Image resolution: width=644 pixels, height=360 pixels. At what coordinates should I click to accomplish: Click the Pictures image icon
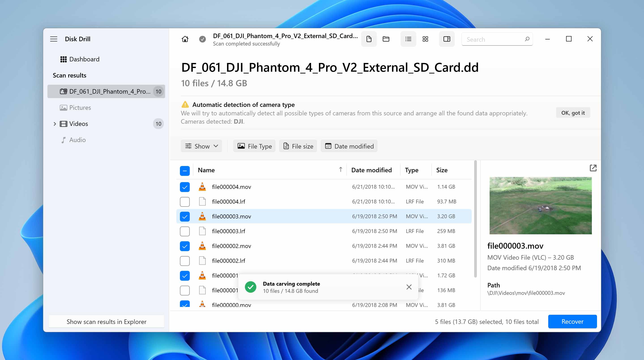(63, 108)
